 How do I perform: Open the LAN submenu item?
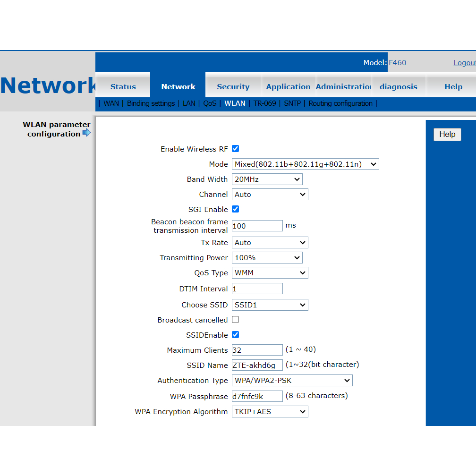tap(189, 103)
